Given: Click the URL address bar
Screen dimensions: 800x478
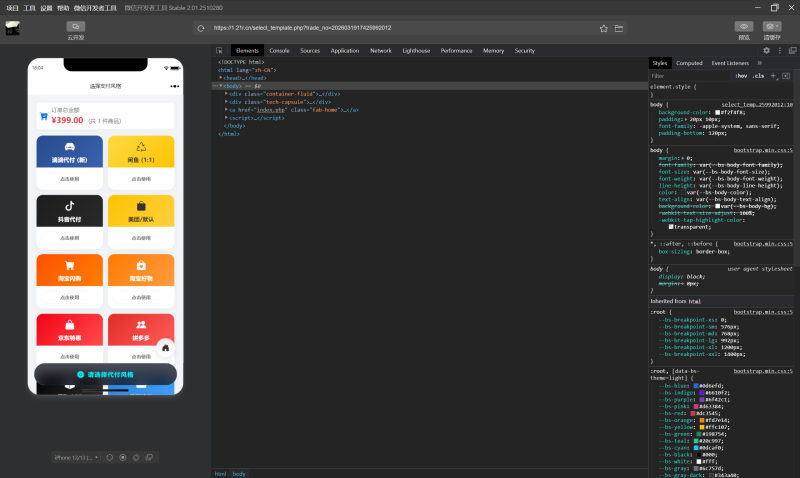Looking at the screenshot, I should (x=403, y=28).
